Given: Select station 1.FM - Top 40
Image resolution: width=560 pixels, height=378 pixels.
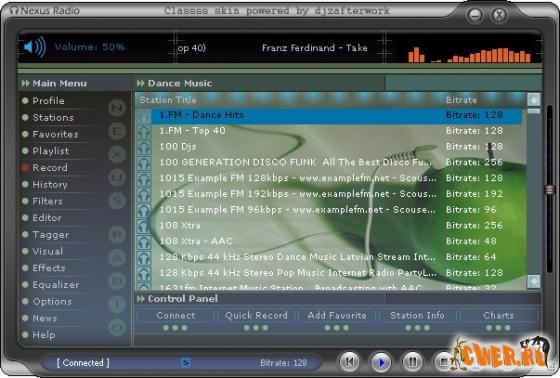Looking at the screenshot, I should coord(329,131).
